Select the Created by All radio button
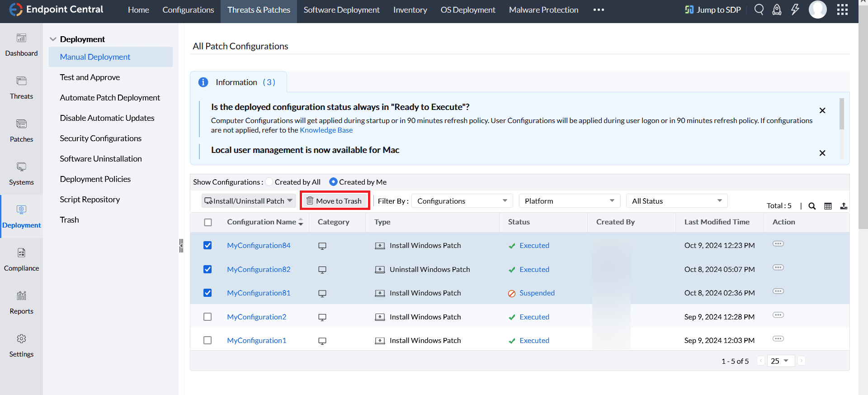 pyautogui.click(x=269, y=182)
